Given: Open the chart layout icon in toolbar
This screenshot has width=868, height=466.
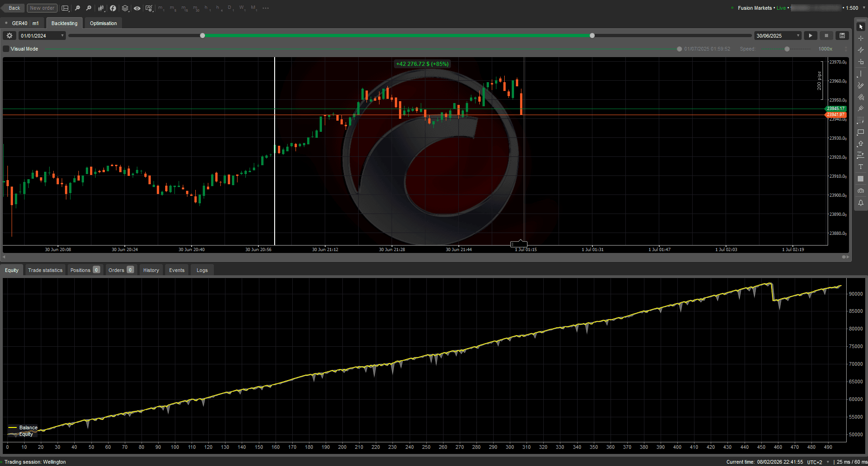Looking at the screenshot, I should pos(65,8).
